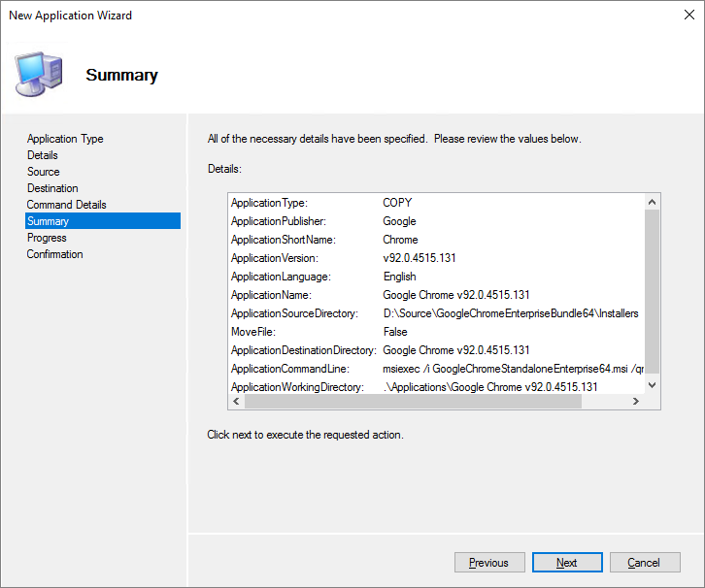Viewport: 705px width, 588px height.
Task: Click the computer wizard icon in header
Action: [x=38, y=73]
